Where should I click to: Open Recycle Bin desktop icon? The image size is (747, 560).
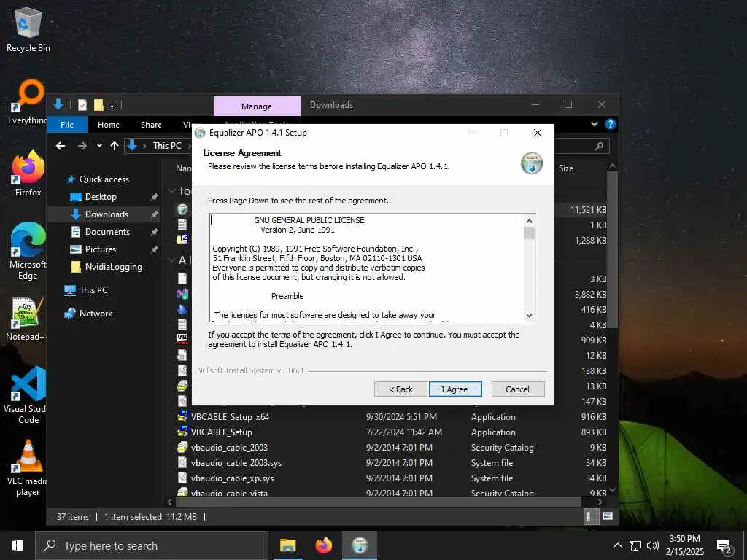tap(28, 29)
